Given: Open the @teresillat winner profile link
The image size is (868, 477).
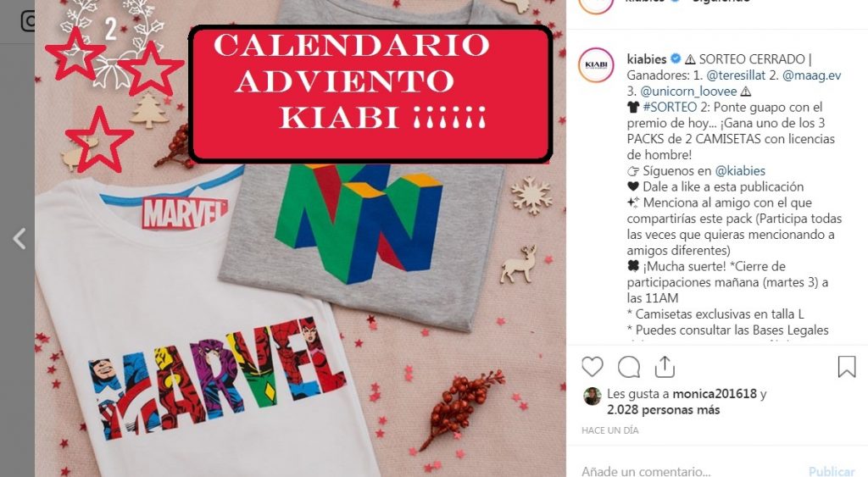Looking at the screenshot, I should coord(736,75).
